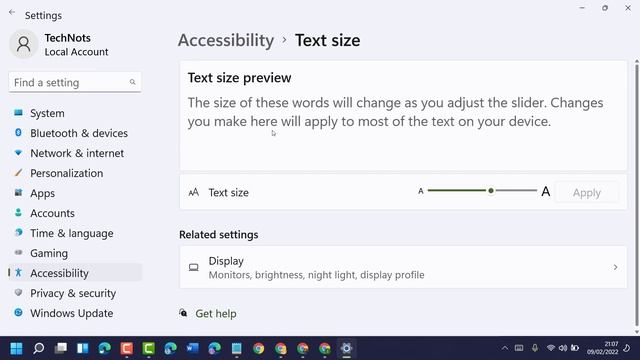Screen dimensions: 640x360
Task: Click Accessibility in the breadcrumb
Action: [x=226, y=40]
